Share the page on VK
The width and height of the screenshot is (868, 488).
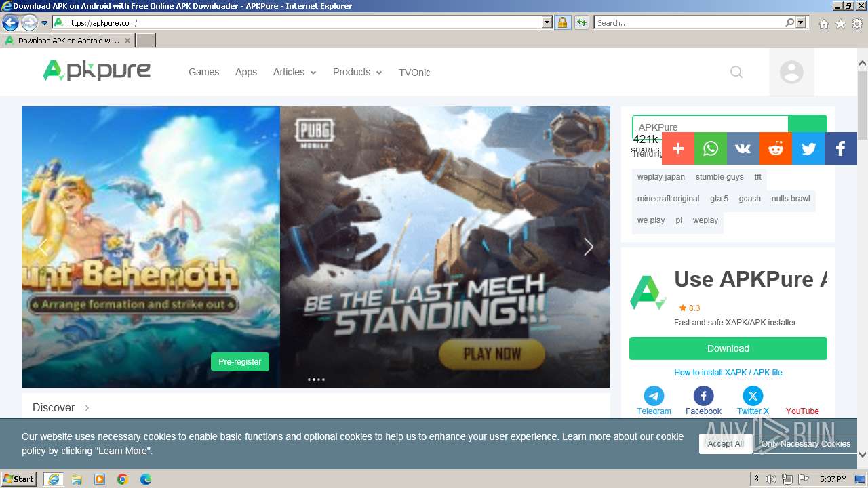click(x=743, y=148)
